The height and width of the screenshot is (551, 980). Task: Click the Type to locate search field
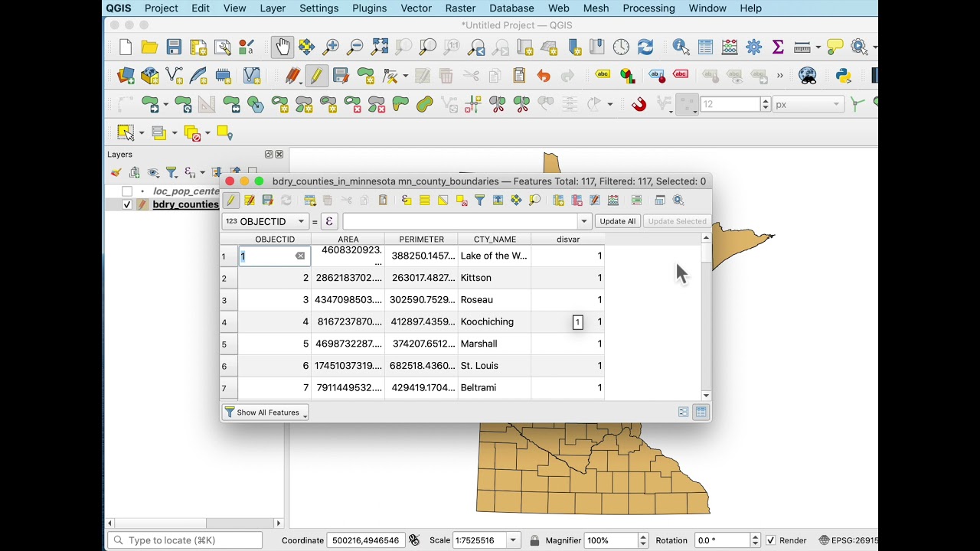tap(185, 540)
